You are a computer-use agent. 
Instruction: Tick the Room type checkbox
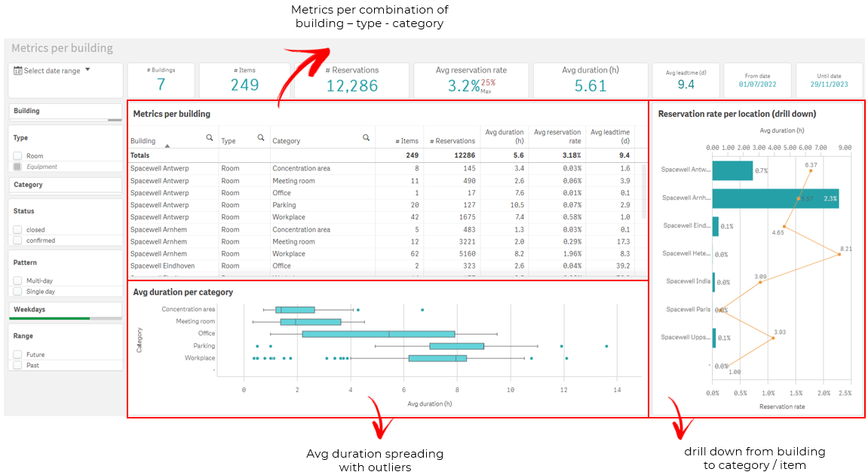[x=17, y=156]
